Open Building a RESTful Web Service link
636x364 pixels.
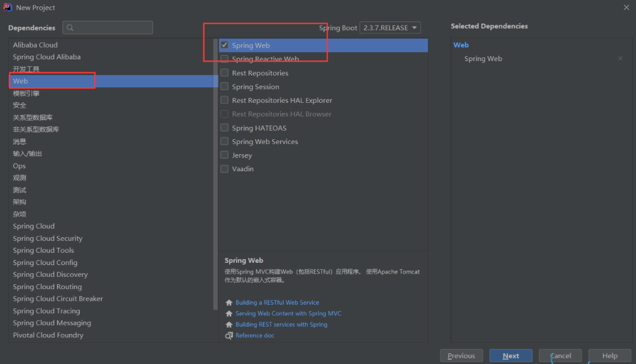point(277,302)
